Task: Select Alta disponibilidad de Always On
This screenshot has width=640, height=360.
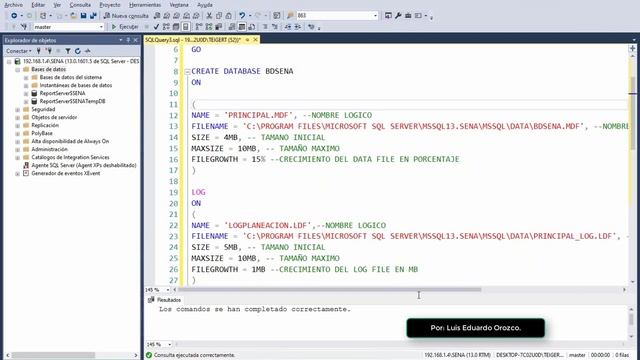Action: (70, 141)
